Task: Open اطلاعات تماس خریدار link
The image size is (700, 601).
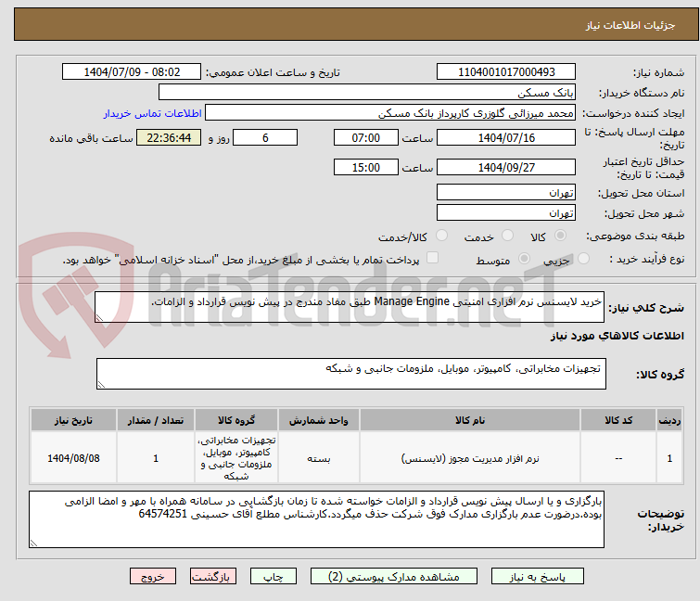Action: click(153, 113)
